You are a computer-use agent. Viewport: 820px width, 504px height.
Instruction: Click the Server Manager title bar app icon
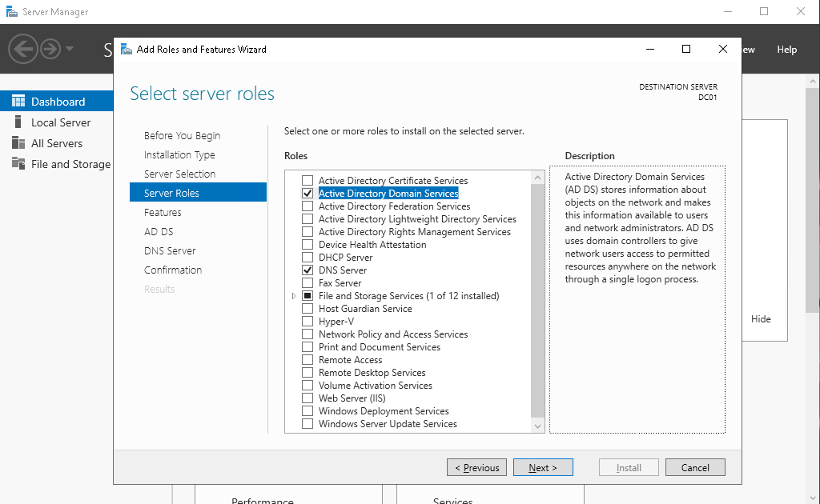pos(11,11)
